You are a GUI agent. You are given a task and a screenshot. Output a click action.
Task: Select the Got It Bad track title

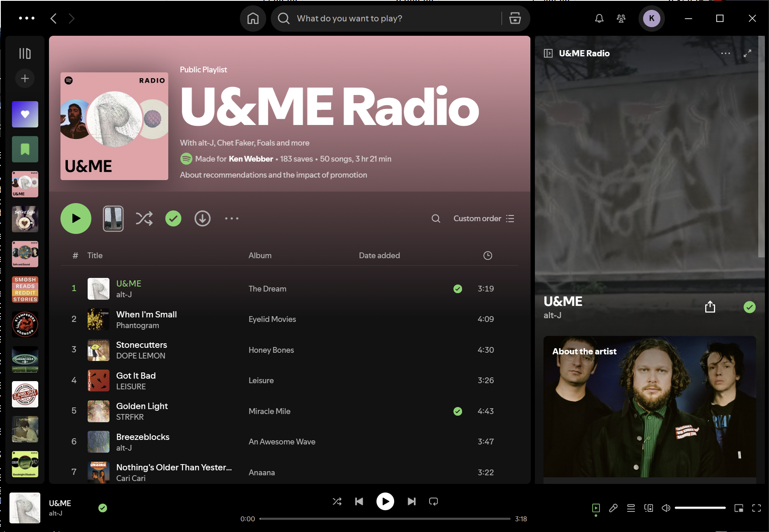pyautogui.click(x=136, y=375)
